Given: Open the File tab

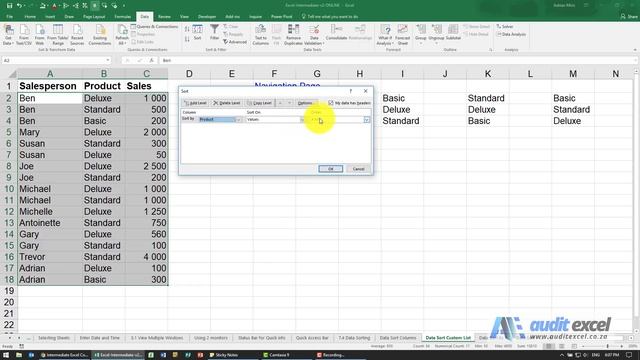Looking at the screenshot, I should 9,17.
